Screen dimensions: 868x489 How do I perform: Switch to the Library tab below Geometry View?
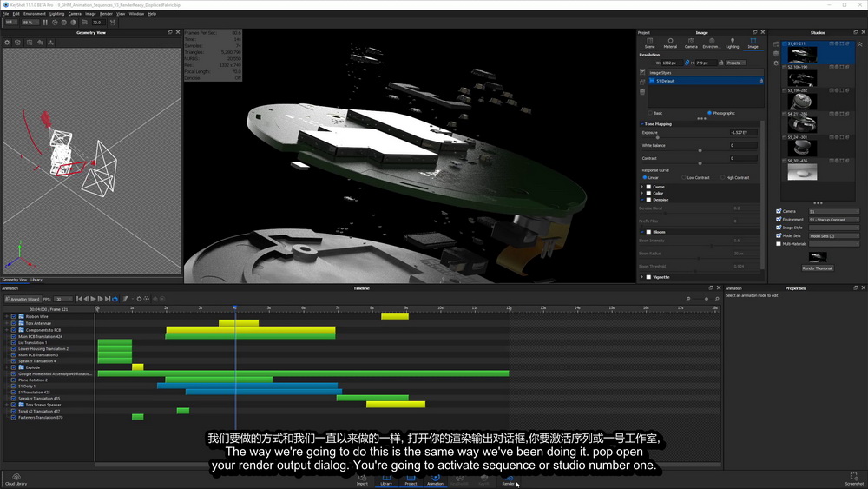pyautogui.click(x=36, y=280)
